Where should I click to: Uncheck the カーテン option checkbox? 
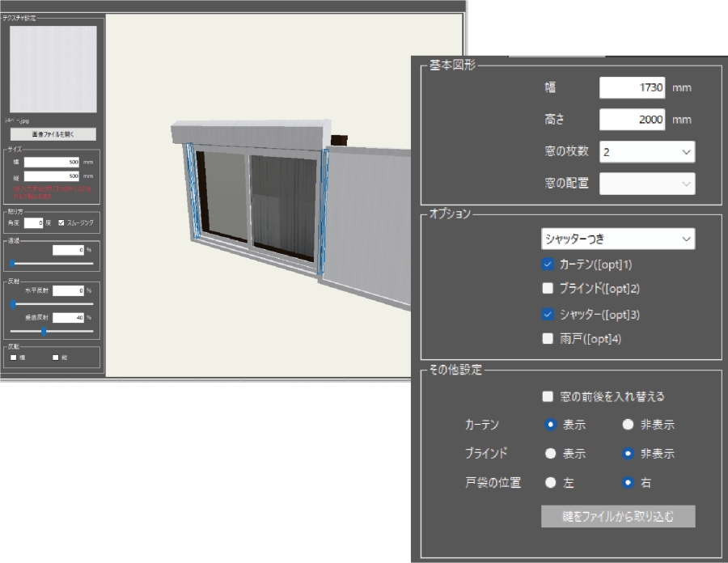point(548,264)
